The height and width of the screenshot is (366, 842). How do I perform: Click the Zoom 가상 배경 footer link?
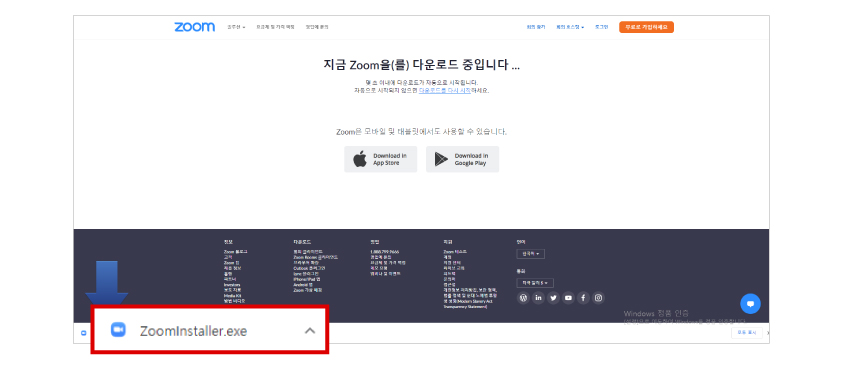pyautogui.click(x=308, y=290)
